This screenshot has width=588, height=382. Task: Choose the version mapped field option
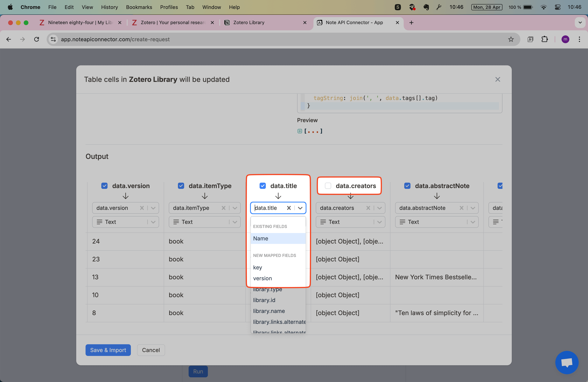pyautogui.click(x=278, y=278)
